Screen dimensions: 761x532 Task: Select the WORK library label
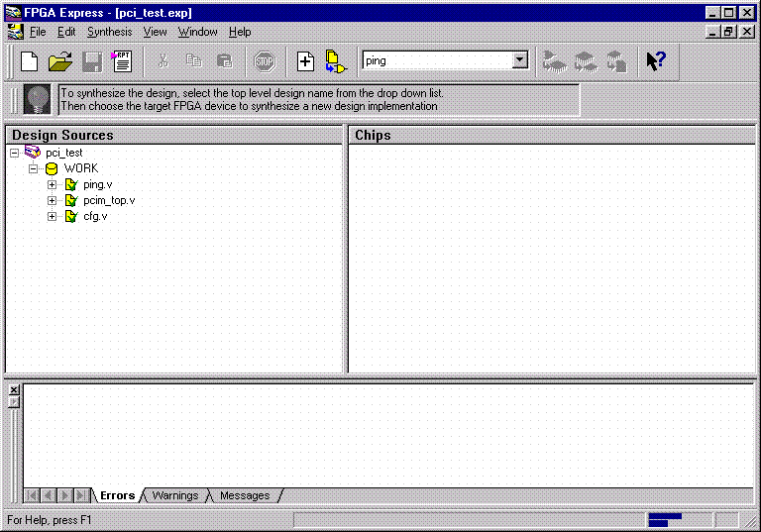coord(81,168)
